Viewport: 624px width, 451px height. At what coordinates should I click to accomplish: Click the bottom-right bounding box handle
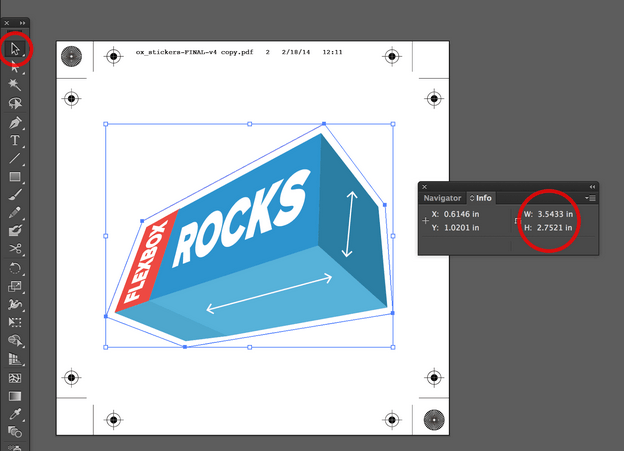click(393, 348)
